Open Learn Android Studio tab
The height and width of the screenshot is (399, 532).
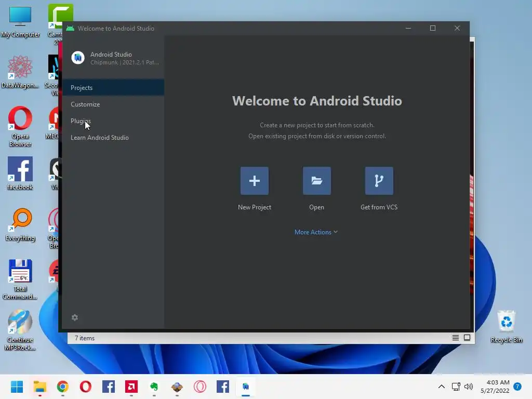coord(113,137)
